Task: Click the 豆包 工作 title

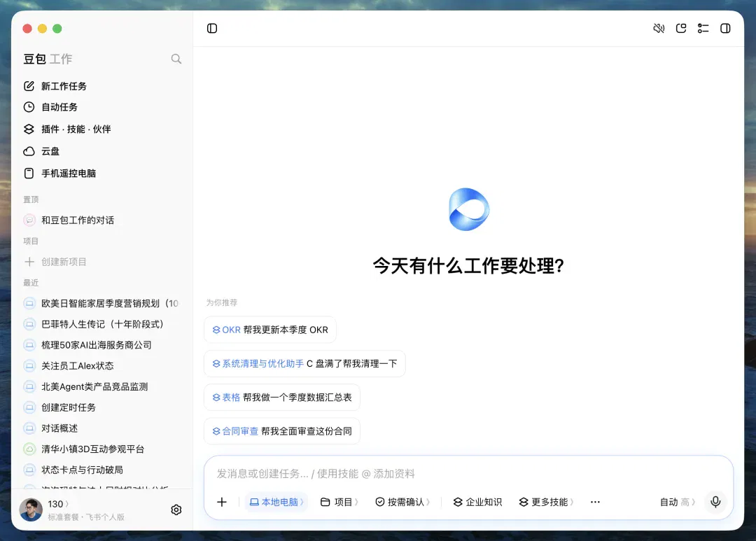Action: tap(48, 59)
